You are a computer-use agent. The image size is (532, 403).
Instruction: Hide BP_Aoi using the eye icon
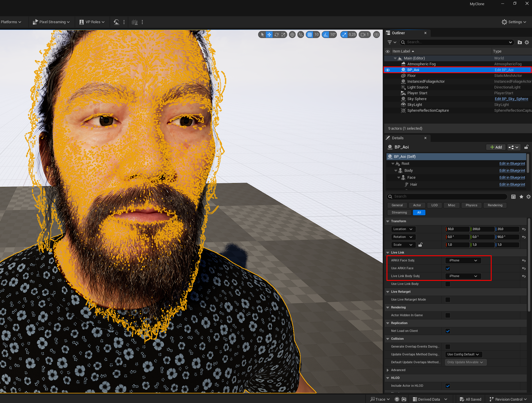tap(388, 70)
